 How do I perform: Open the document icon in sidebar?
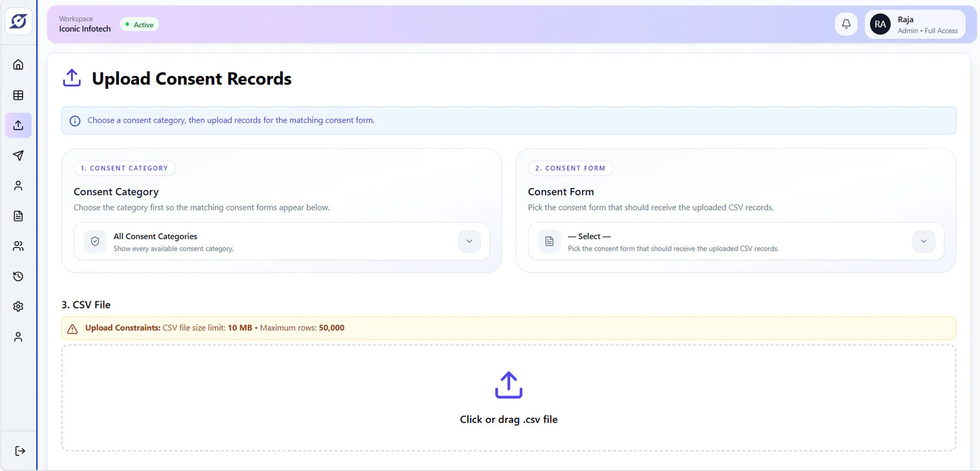18,216
